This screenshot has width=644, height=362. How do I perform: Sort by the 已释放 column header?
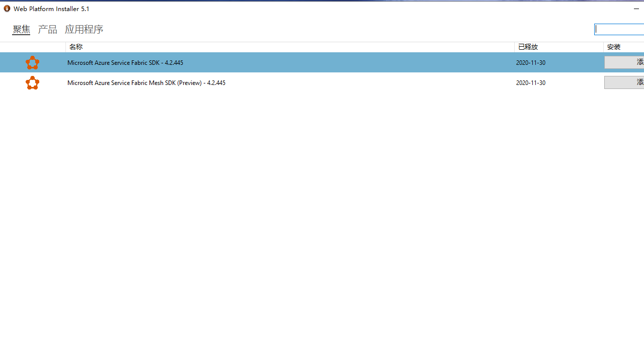[528, 47]
